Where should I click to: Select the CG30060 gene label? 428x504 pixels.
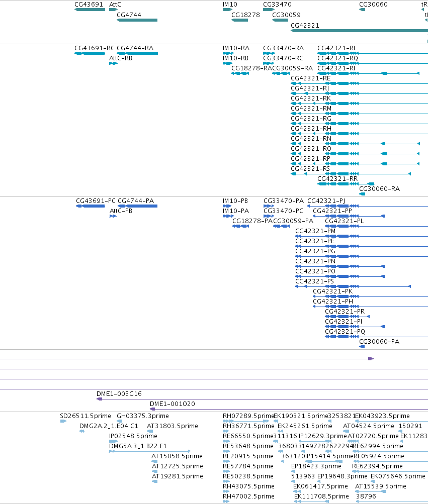pyautogui.click(x=373, y=5)
